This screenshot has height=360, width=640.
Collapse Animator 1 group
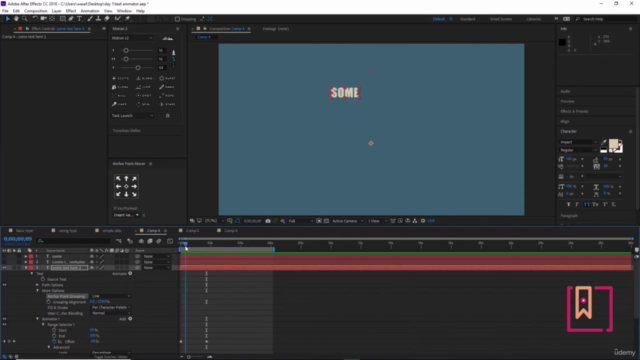(x=38, y=319)
